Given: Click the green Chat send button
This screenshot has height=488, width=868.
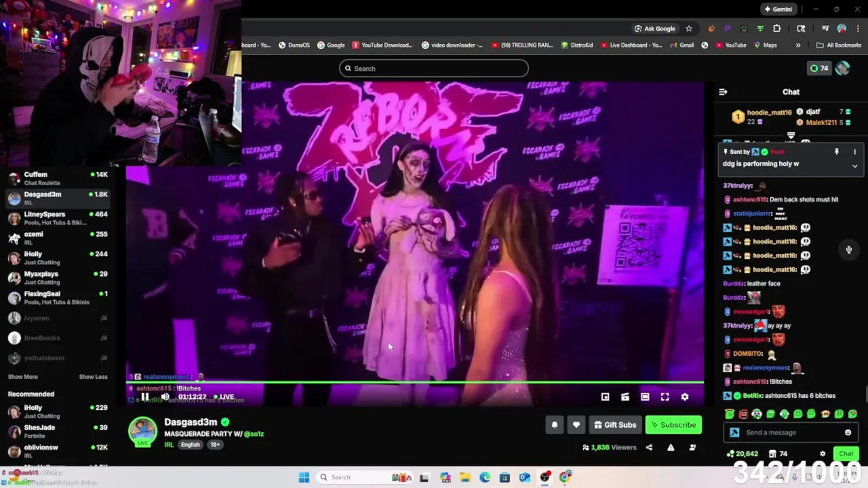Looking at the screenshot, I should 846,454.
